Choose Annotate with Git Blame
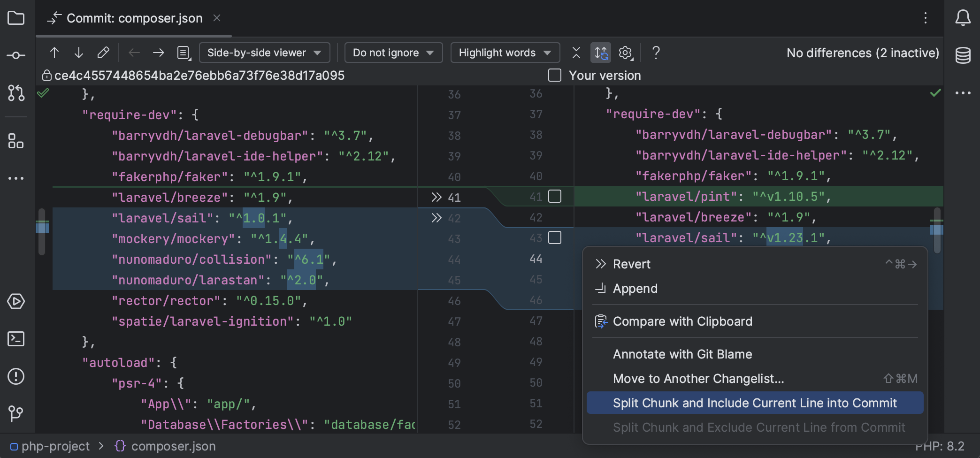This screenshot has height=458, width=980. [682, 354]
